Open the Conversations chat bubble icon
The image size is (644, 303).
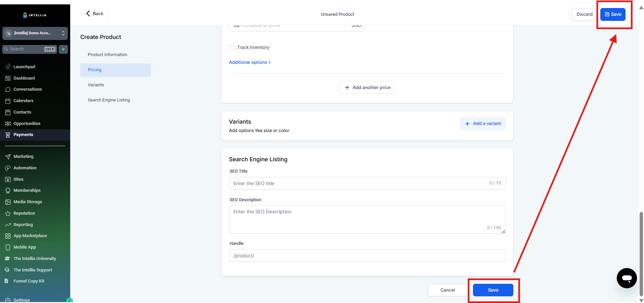point(8,89)
